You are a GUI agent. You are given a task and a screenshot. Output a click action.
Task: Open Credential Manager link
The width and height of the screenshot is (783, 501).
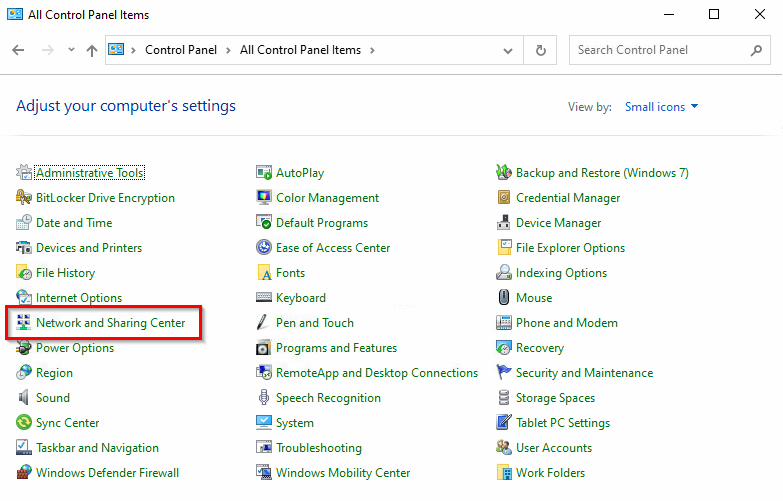tap(568, 198)
